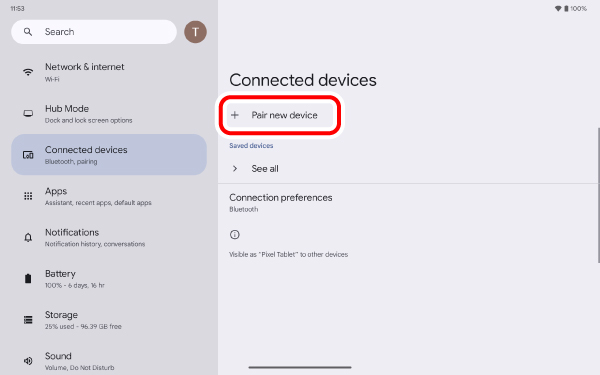The height and width of the screenshot is (375, 600).
Task: Select Hub Mode settings entry
Action: (109, 113)
